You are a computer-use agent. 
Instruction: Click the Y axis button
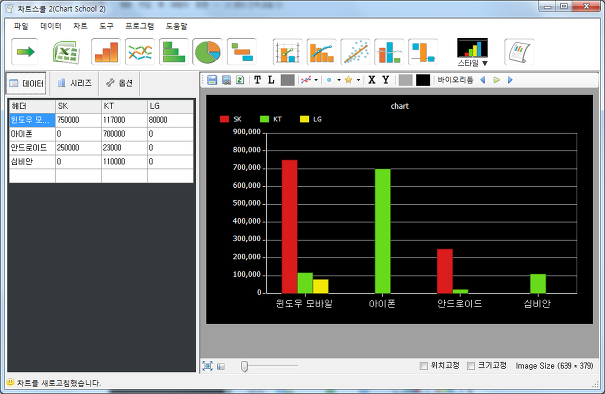click(385, 80)
